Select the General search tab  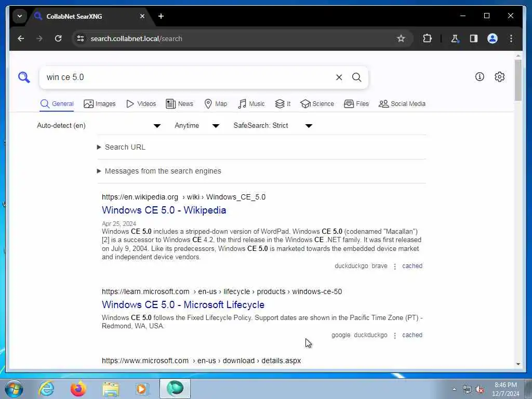coord(57,104)
